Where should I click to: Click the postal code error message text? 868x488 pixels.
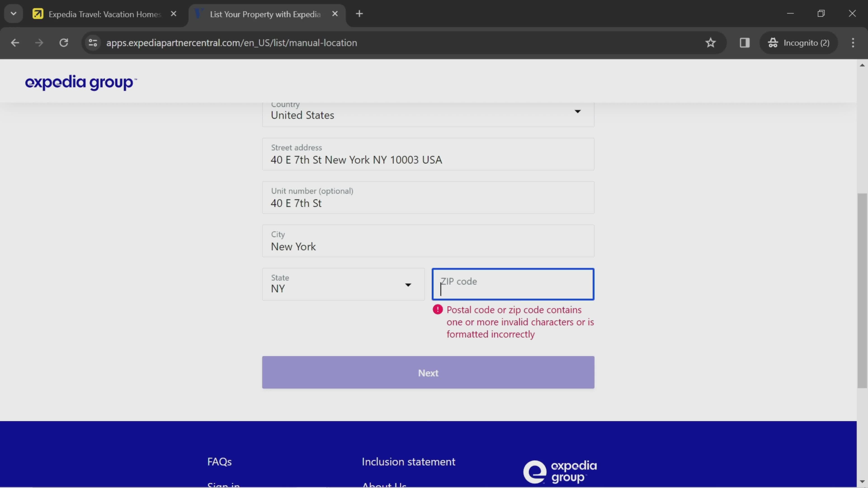pos(520,322)
